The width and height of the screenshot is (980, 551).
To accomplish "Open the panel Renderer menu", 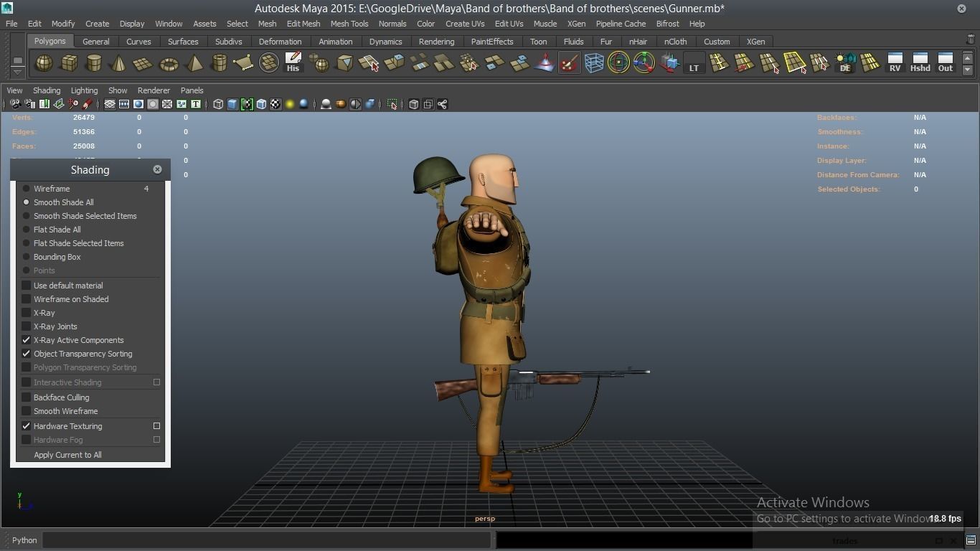I will (154, 90).
